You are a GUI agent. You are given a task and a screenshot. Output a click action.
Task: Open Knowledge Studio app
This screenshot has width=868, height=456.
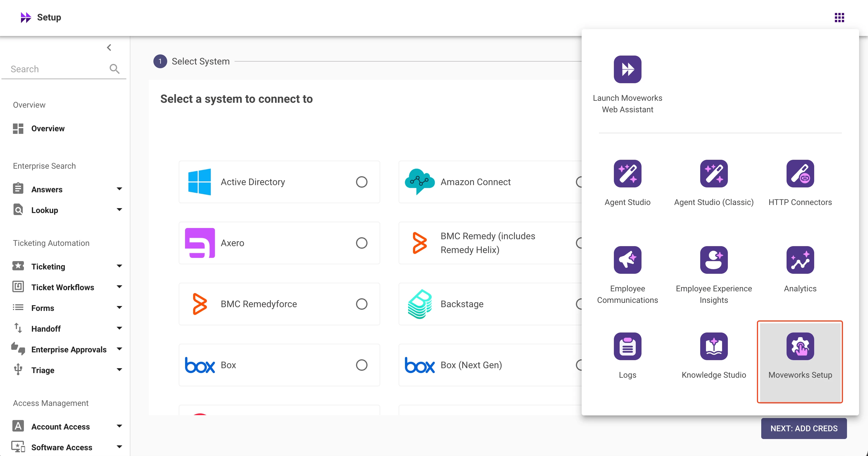(x=713, y=346)
